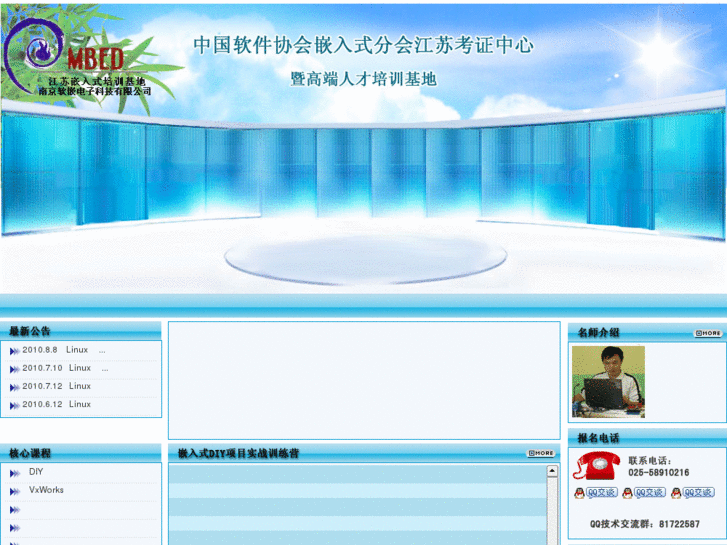Click the 嵌入式DIY项目实战训练营 section title
The image size is (727, 545).
pyautogui.click(x=238, y=453)
